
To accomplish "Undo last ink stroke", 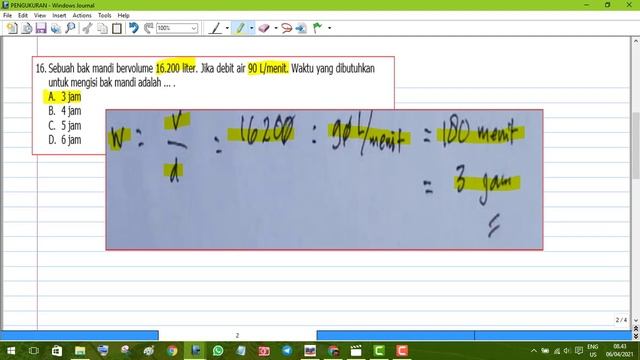I will coord(133,28).
